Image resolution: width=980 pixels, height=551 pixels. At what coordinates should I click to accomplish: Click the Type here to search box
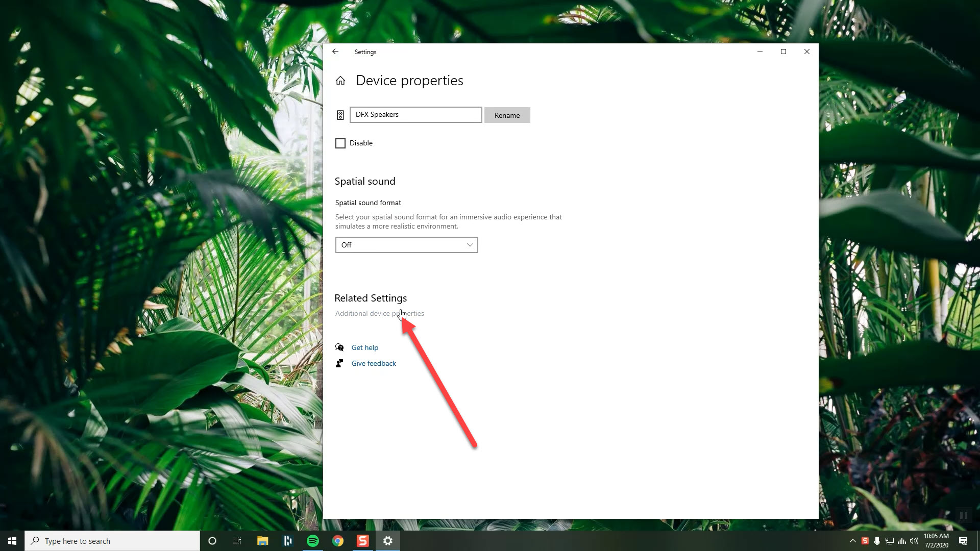(112, 541)
